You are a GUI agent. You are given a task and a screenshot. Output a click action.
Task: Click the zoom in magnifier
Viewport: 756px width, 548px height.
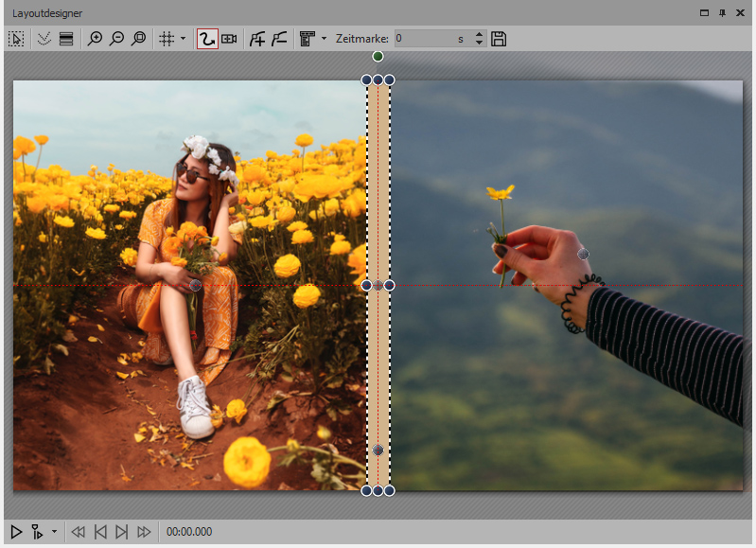[95, 39]
